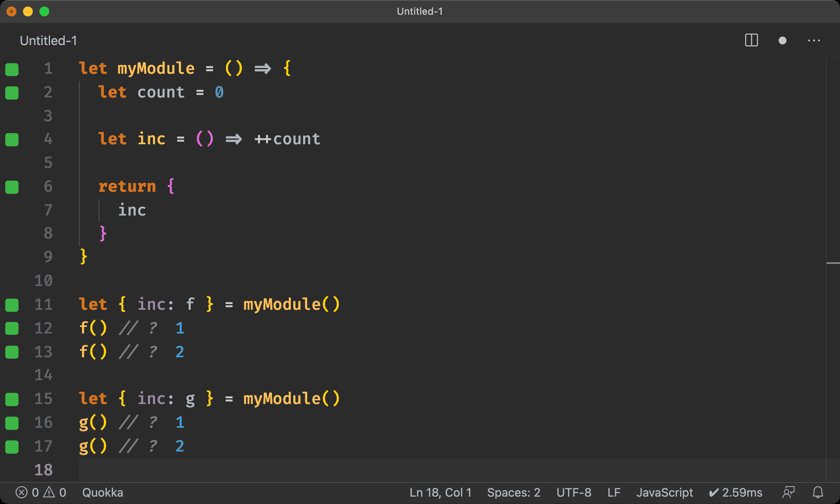
Task: Open the UTF-8 encoding selector
Action: coord(574,492)
